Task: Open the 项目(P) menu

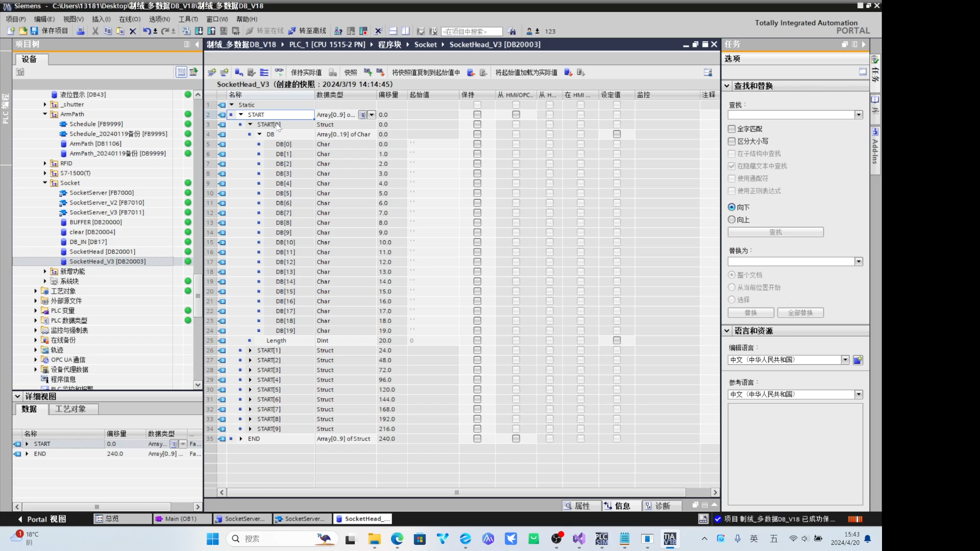Action: [16, 19]
